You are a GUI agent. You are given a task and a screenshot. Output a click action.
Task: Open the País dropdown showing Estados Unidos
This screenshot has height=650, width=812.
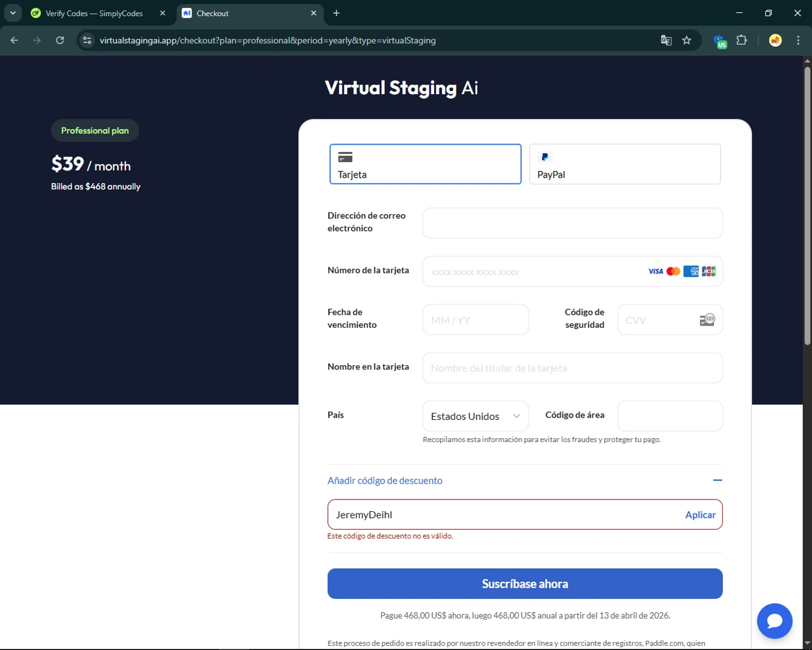(475, 416)
